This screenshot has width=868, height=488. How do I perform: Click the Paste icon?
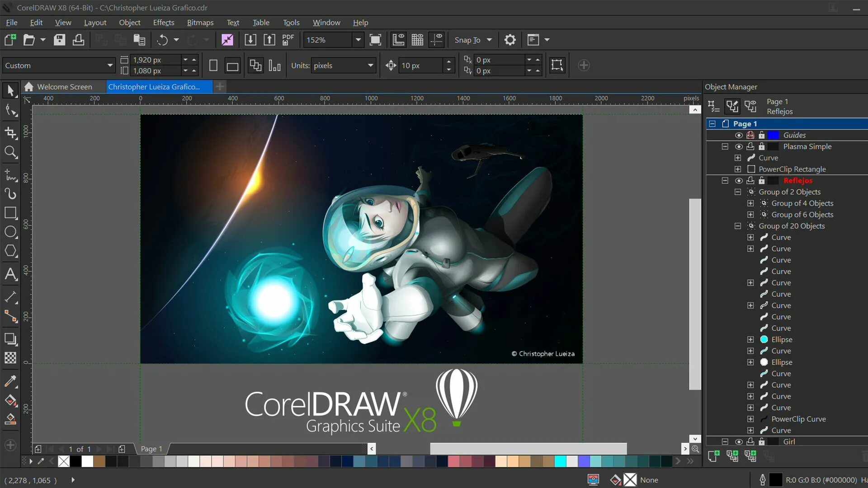[139, 40]
